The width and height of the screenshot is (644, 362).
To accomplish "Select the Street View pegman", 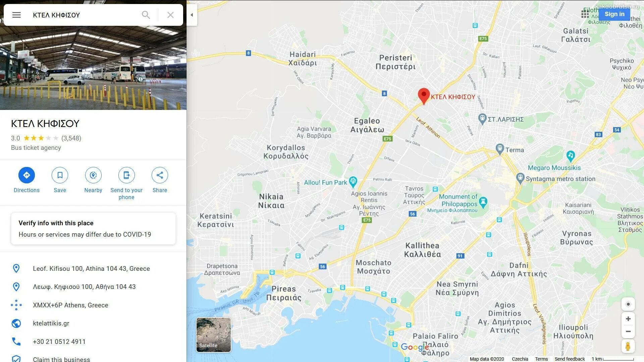I will point(628,346).
